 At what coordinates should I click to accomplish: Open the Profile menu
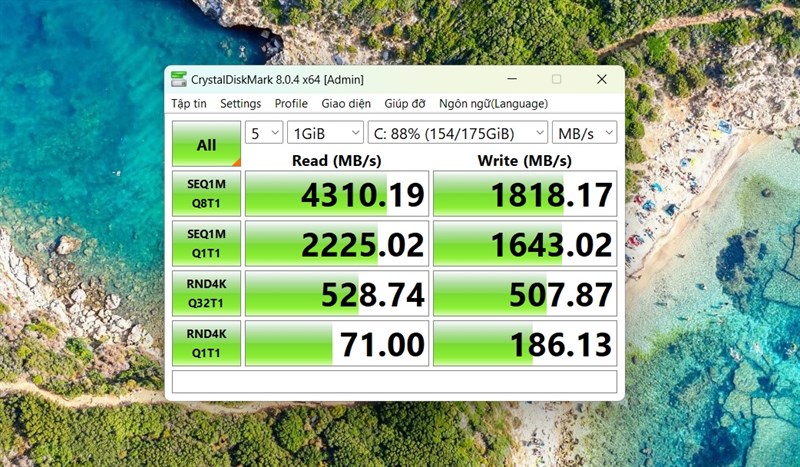click(x=291, y=104)
